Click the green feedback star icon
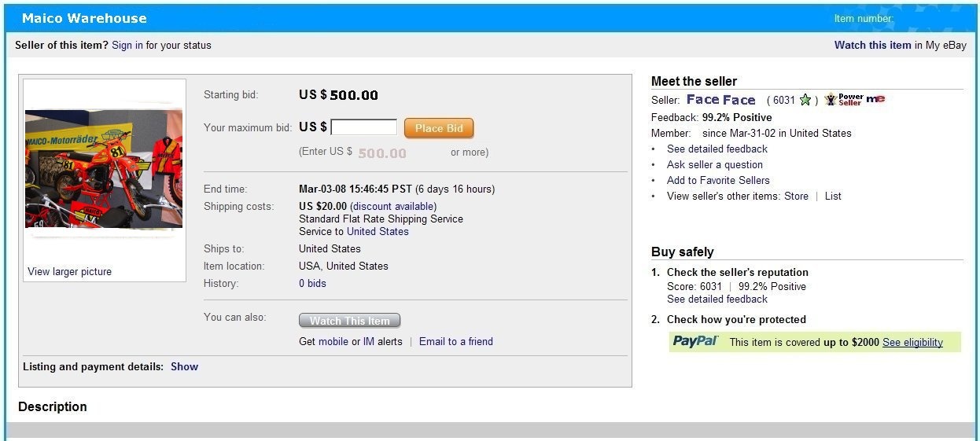980x441 pixels. tap(805, 100)
